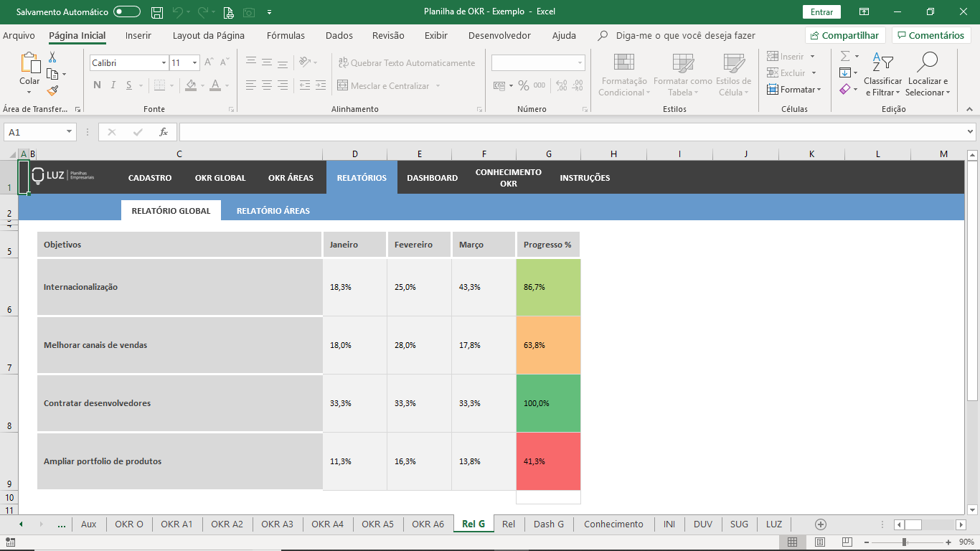980x551 pixels.
Task: Select the Dash G sheet tab
Action: [x=549, y=524]
